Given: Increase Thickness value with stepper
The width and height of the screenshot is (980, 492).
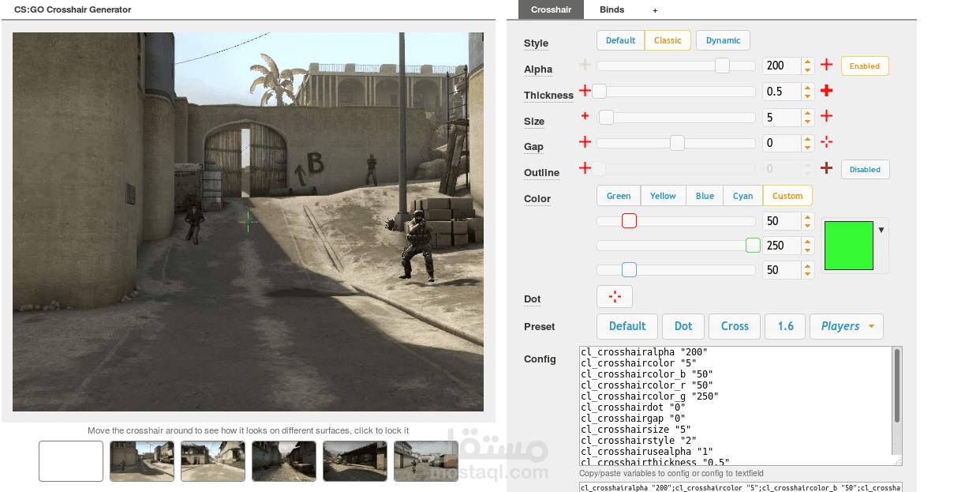Looking at the screenshot, I should pyautogui.click(x=807, y=87).
